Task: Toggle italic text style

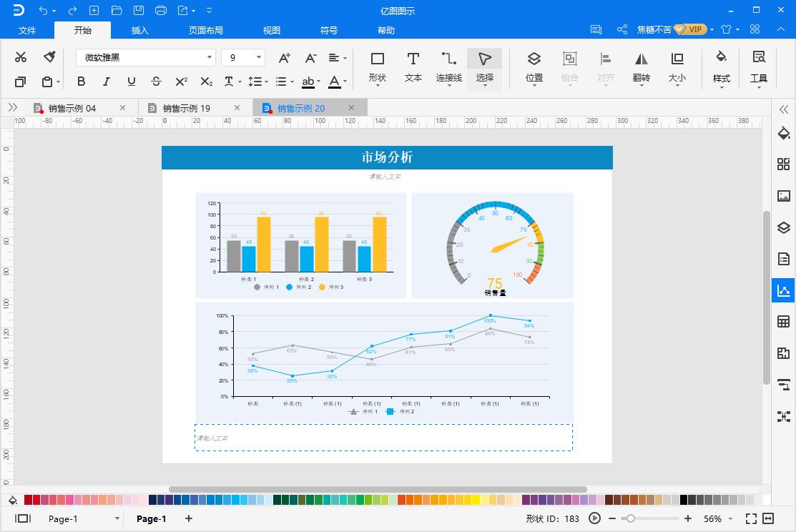Action: [106, 82]
